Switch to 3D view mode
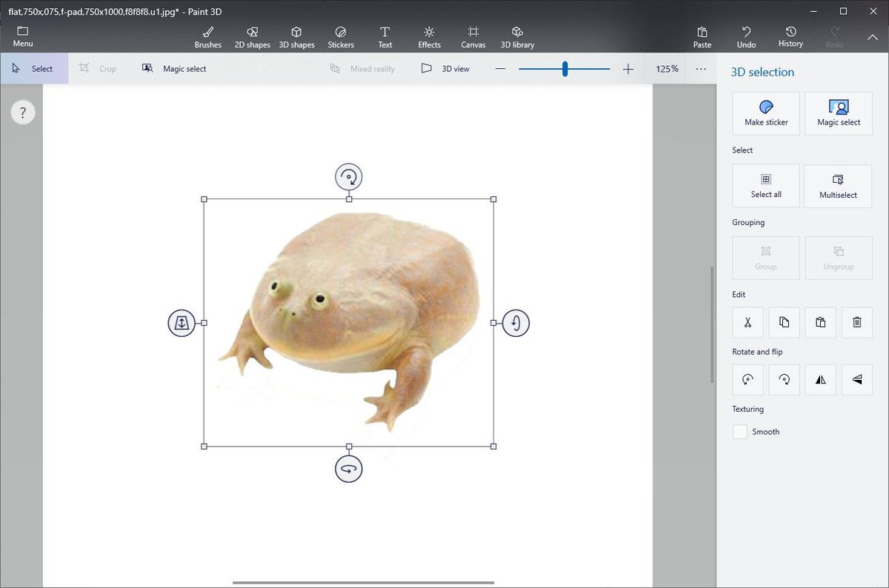 click(x=444, y=68)
